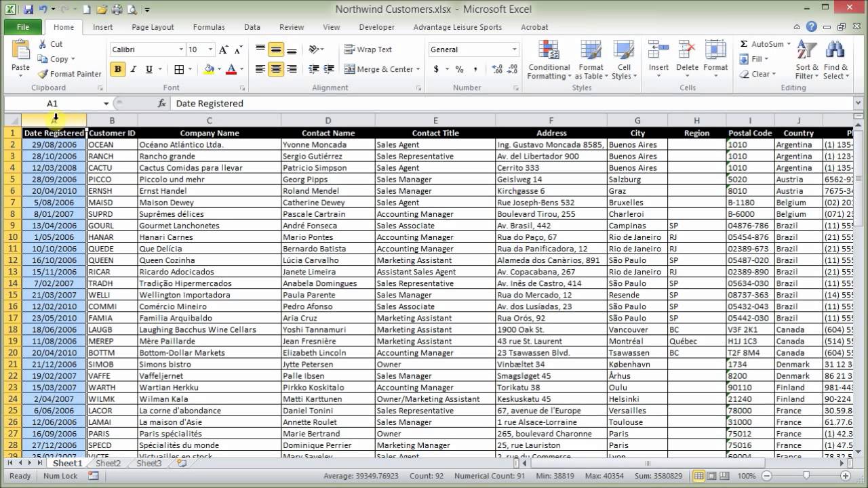Open the font size dropdown

211,49
